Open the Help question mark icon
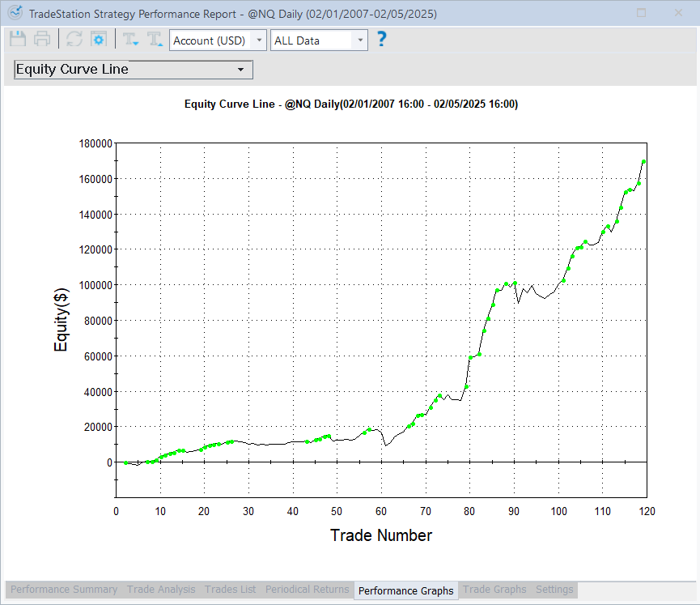 [x=381, y=40]
